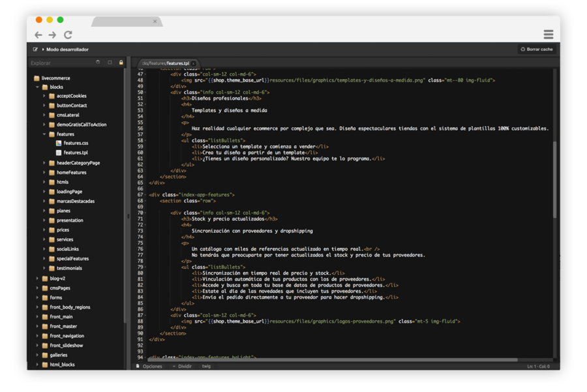The image size is (587, 392).
Task: Click the browser back arrow
Action: tap(38, 35)
